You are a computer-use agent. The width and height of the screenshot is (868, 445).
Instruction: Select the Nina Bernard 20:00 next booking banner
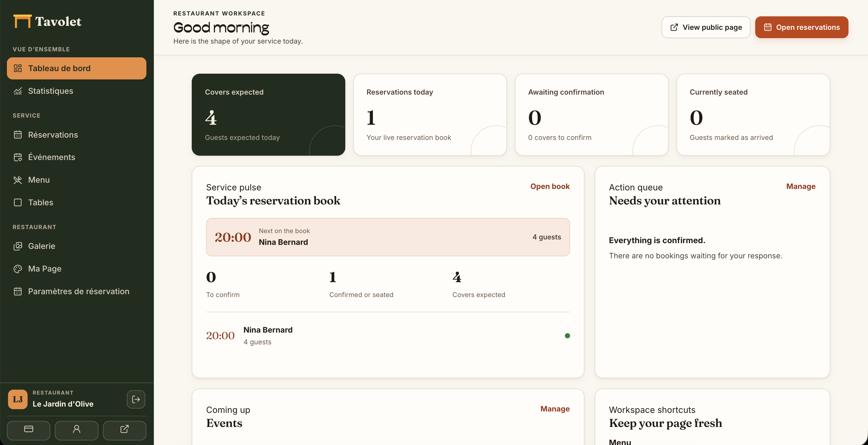388,237
